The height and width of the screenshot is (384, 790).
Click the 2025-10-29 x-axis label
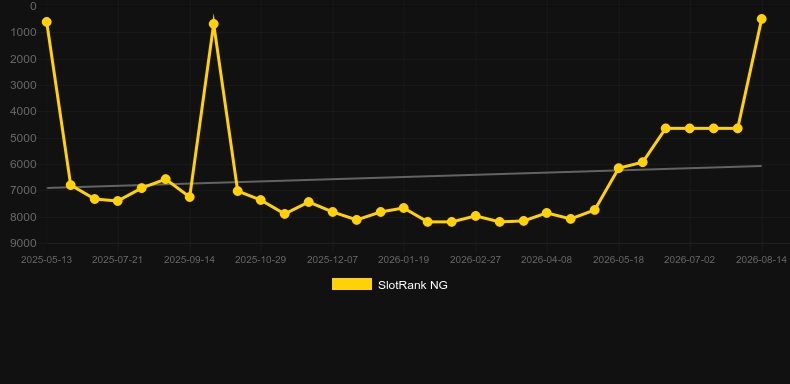(x=260, y=260)
